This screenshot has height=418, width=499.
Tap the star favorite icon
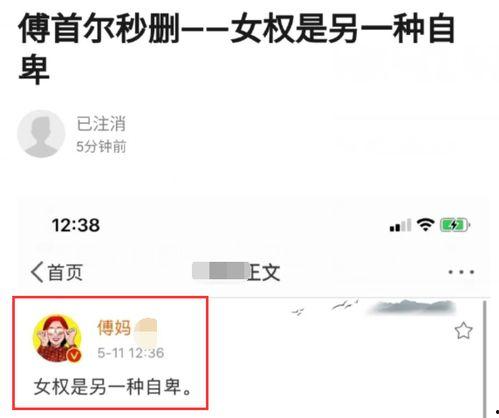click(x=463, y=331)
